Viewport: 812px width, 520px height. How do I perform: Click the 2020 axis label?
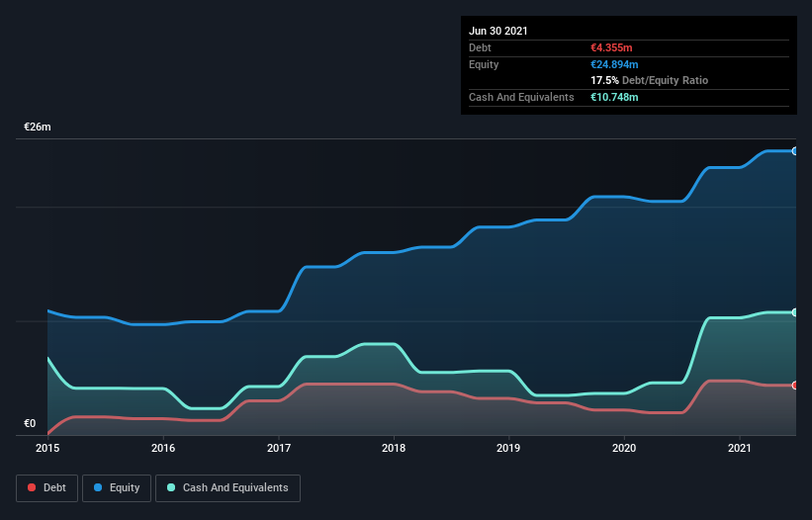[624, 448]
